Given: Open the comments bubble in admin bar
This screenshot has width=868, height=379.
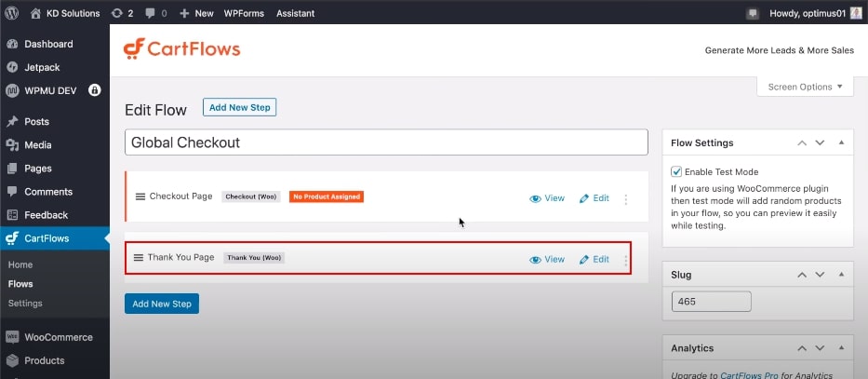Looking at the screenshot, I should 156,13.
